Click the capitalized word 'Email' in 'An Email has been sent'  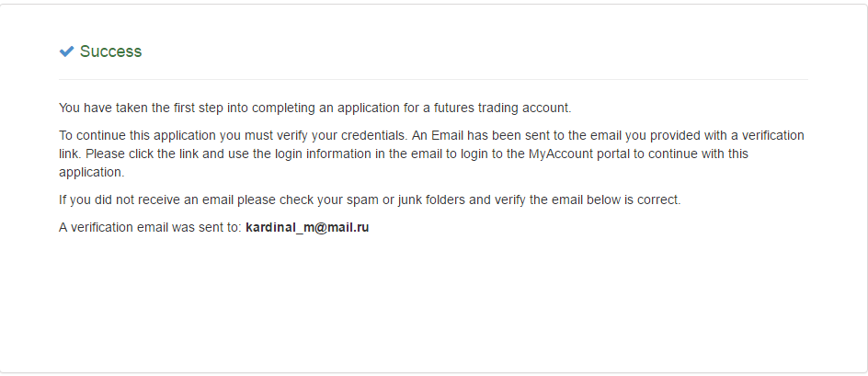[446, 136]
